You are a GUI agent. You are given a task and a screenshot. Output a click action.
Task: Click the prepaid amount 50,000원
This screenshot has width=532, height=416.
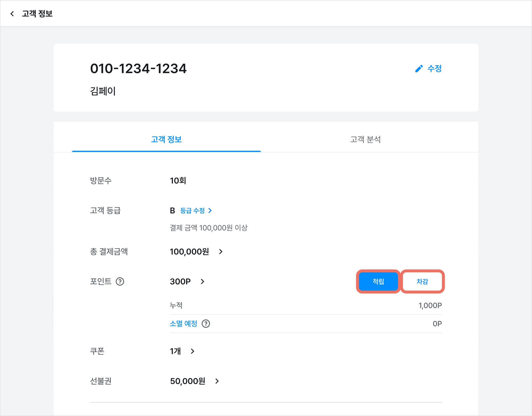[x=188, y=381]
